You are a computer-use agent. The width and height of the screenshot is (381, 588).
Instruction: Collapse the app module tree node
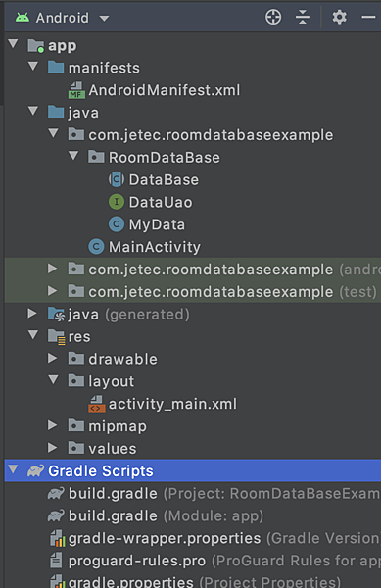13,44
